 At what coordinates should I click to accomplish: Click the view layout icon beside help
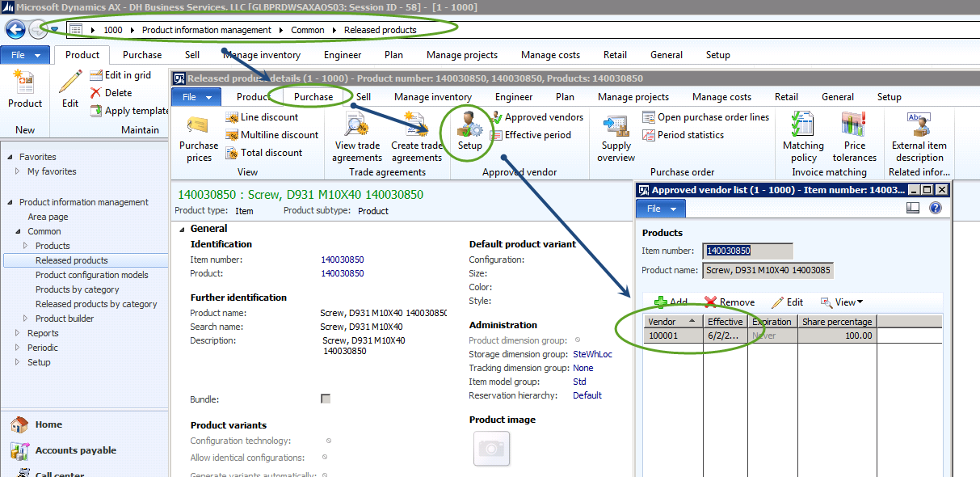pos(913,208)
